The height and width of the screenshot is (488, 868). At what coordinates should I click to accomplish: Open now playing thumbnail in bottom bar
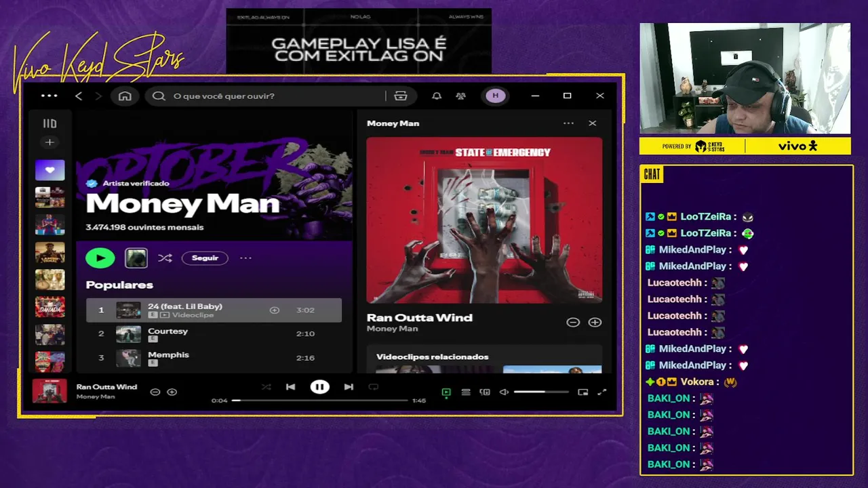[50, 391]
